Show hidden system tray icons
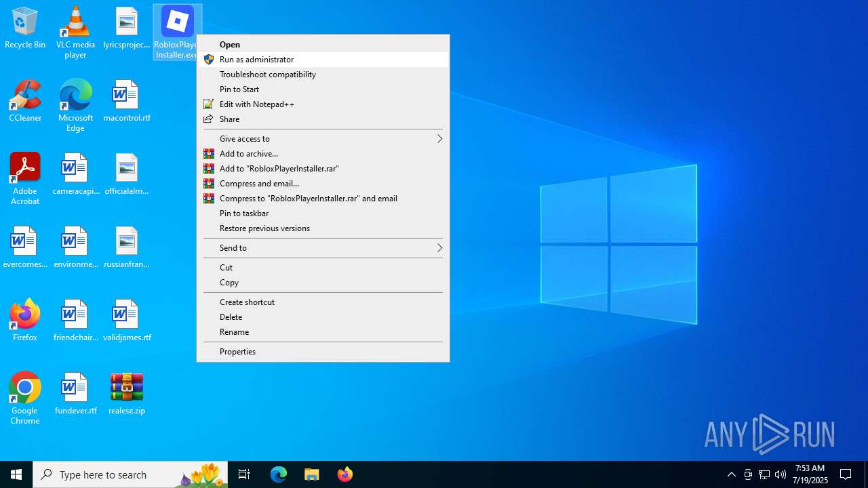The width and height of the screenshot is (868, 488). coord(731,474)
